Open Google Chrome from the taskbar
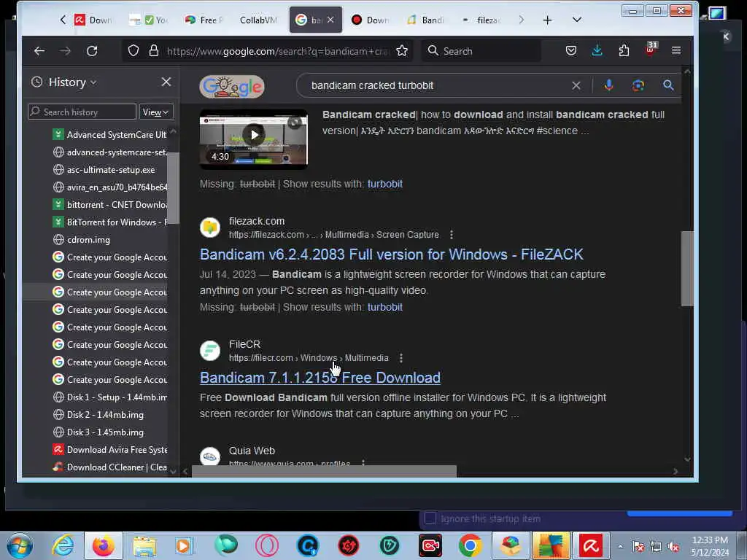The width and height of the screenshot is (747, 560). (x=471, y=545)
